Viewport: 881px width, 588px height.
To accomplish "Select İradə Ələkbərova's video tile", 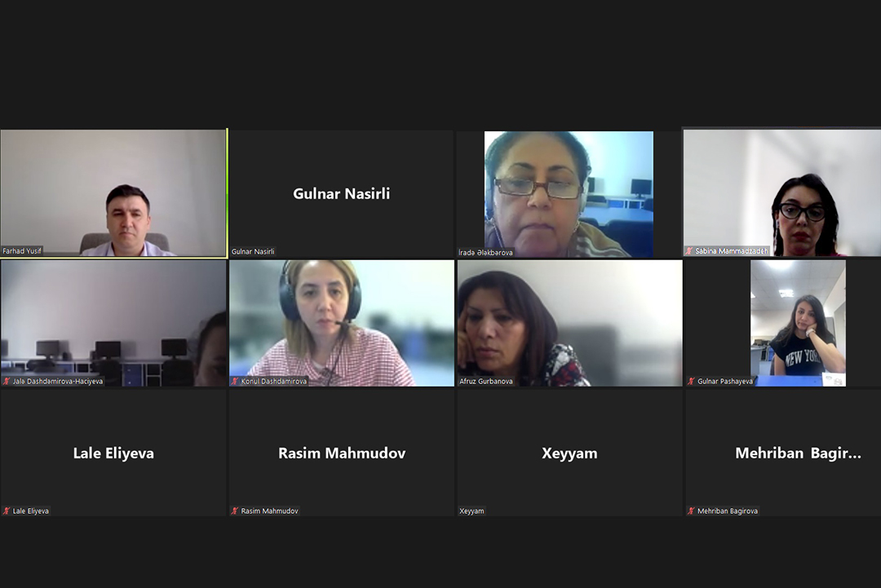I will pos(569,194).
